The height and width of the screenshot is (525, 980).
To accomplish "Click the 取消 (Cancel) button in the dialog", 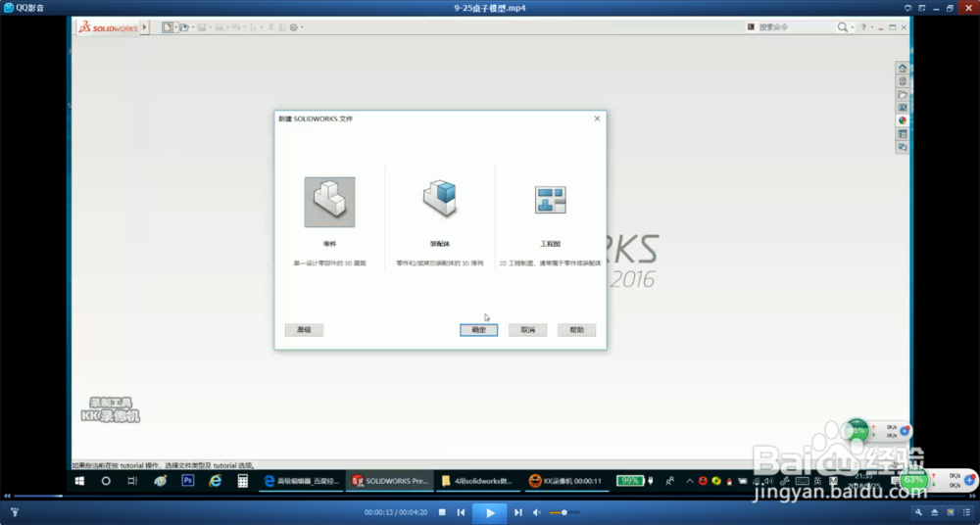I will (x=527, y=330).
